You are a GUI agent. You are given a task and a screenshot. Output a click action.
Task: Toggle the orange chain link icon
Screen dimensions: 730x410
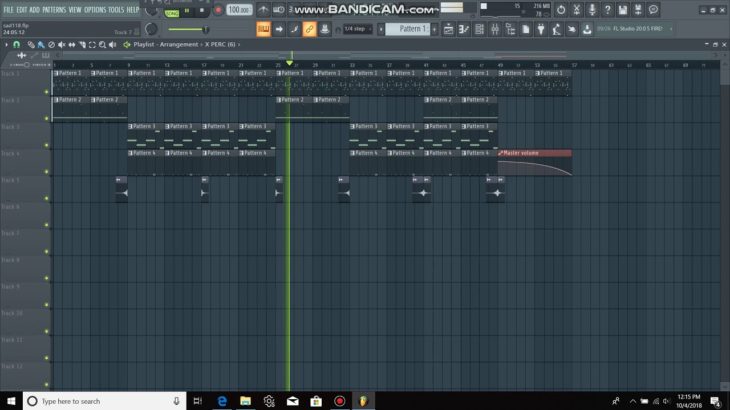point(309,29)
